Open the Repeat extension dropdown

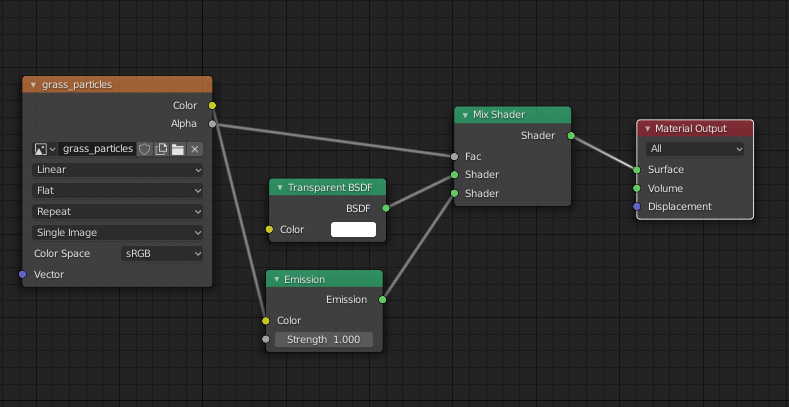tap(118, 212)
